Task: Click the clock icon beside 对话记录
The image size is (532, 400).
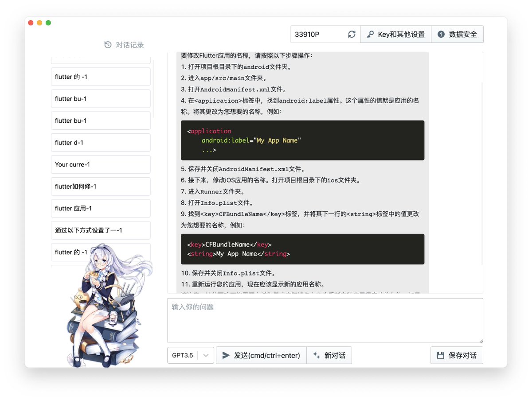Action: [x=107, y=44]
